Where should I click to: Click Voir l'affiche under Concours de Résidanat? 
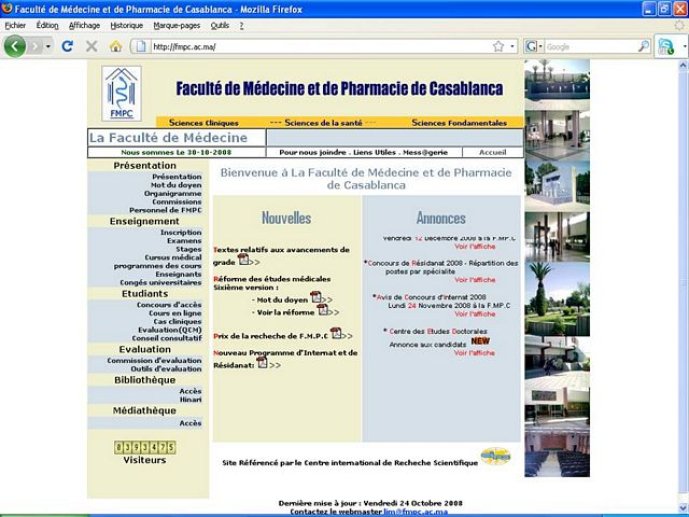tap(475, 279)
